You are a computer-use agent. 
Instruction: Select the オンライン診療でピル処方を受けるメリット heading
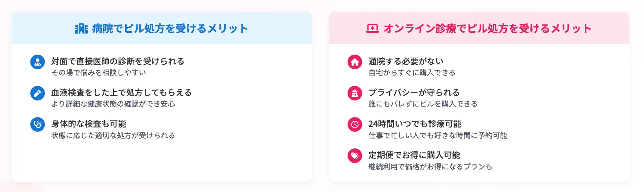tap(487, 29)
